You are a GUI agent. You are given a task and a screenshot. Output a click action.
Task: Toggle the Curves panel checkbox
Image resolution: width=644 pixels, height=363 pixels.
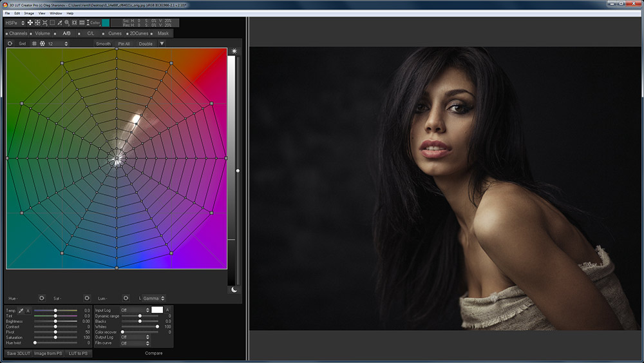click(x=103, y=34)
